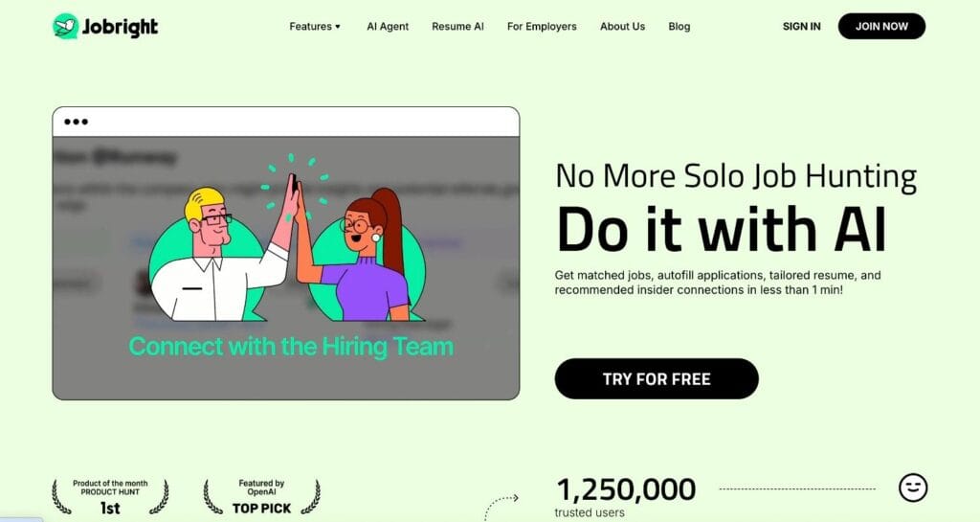Click the Product Hunt 1st laurel badge
Viewport: 980px width, 522px height.
pyautogui.click(x=110, y=497)
